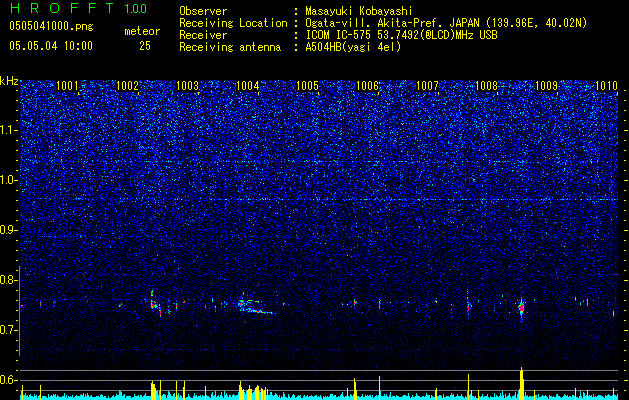The image size is (629, 400).
Task: Click the 1009 time marker
Action: click(547, 85)
